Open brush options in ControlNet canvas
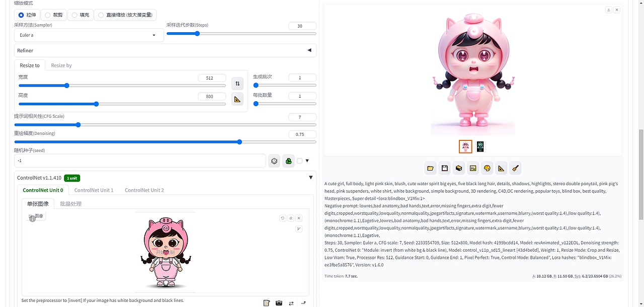 (299, 229)
